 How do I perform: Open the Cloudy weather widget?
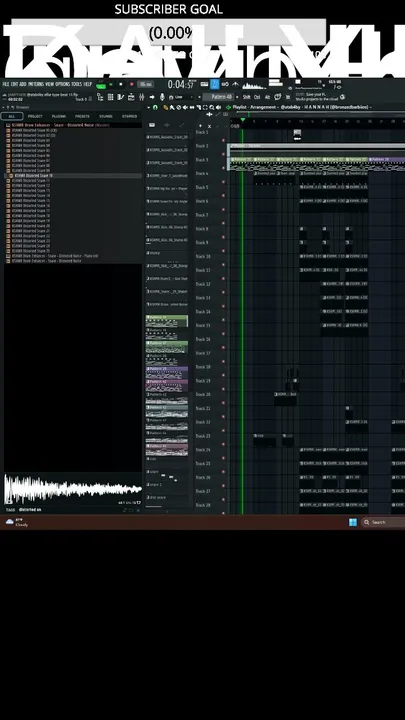click(17, 522)
